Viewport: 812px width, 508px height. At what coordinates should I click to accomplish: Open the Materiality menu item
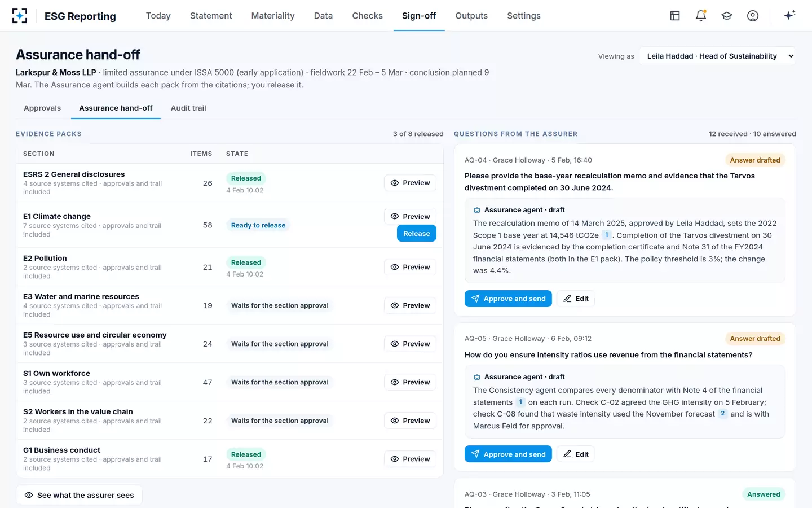[273, 16]
